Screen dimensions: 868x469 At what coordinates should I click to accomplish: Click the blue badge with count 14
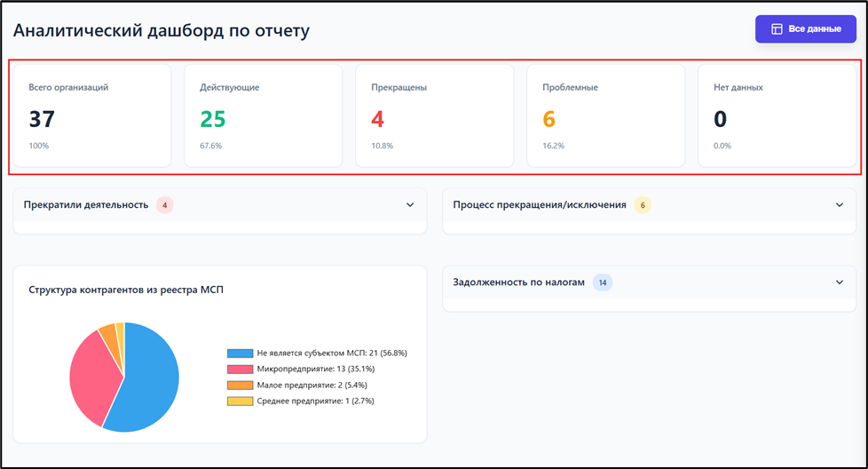(x=603, y=282)
